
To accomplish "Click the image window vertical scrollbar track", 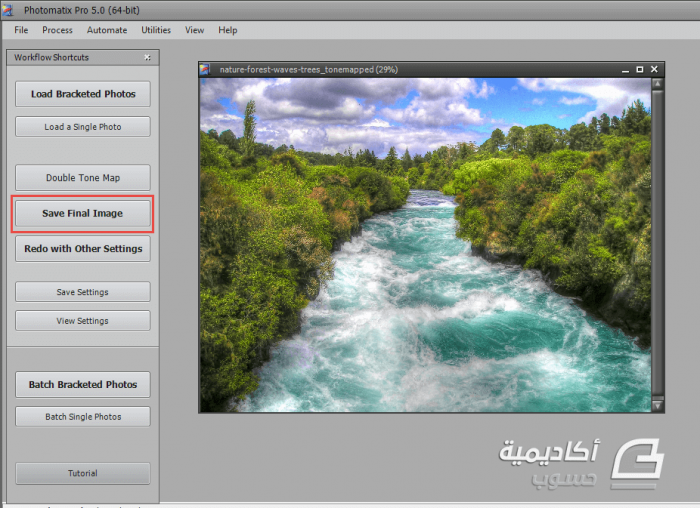I will coord(657,245).
